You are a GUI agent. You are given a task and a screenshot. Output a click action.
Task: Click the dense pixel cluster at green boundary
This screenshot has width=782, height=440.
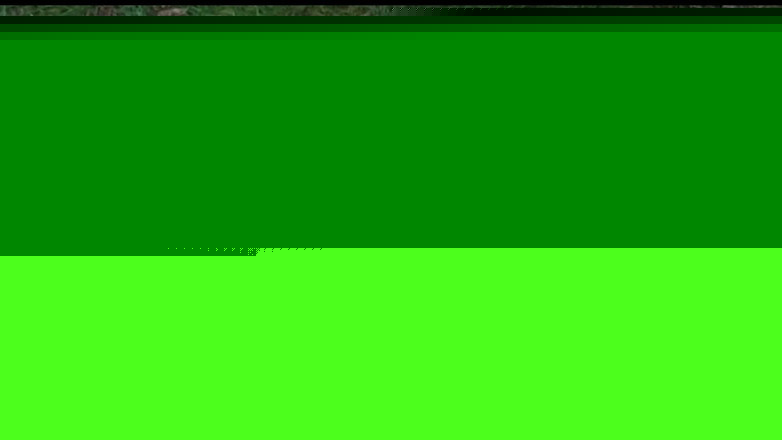[x=252, y=252]
